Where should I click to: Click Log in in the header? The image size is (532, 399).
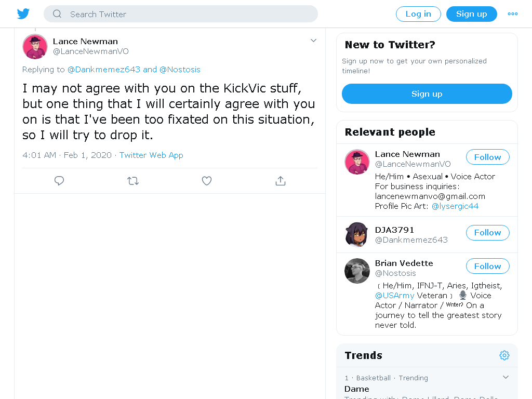point(418,14)
